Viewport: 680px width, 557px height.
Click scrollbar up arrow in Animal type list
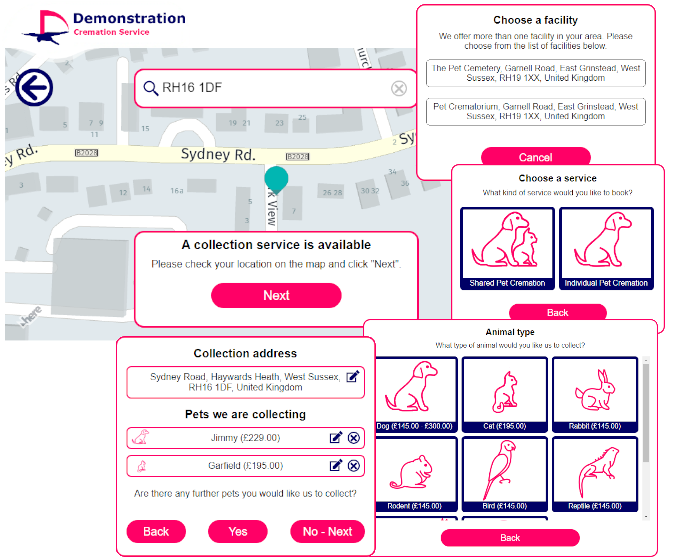(x=646, y=360)
